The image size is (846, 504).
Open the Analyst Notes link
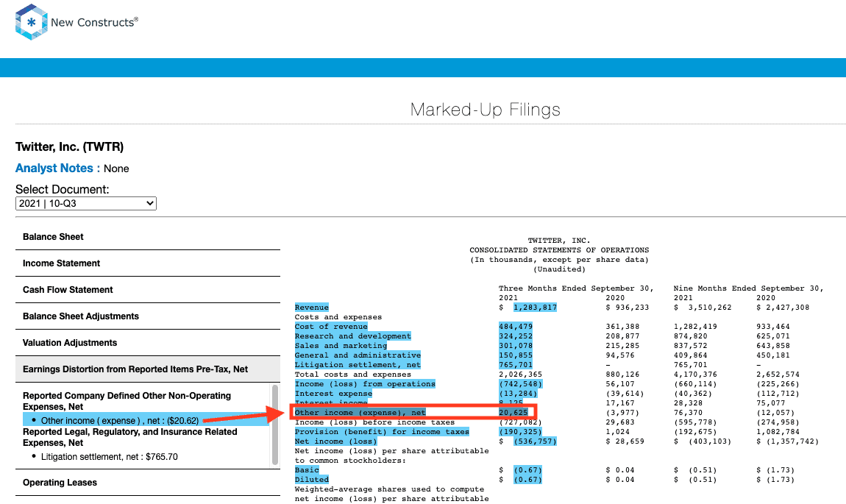click(57, 168)
